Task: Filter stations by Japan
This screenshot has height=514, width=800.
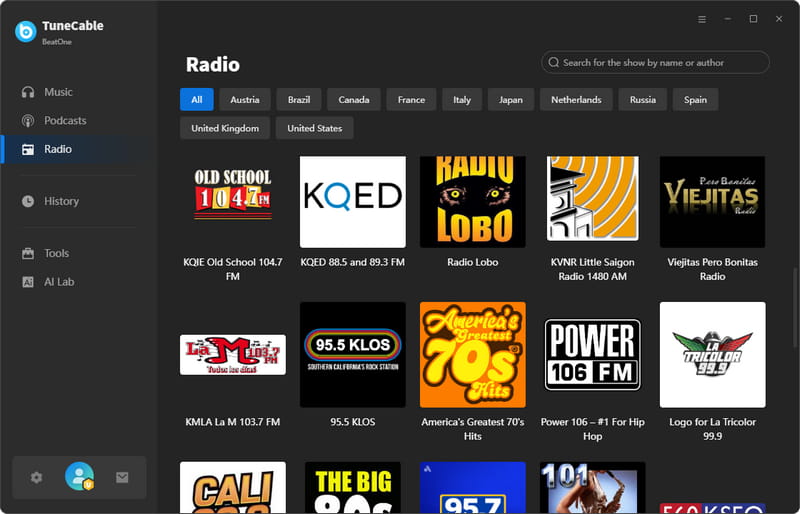Action: pyautogui.click(x=511, y=100)
